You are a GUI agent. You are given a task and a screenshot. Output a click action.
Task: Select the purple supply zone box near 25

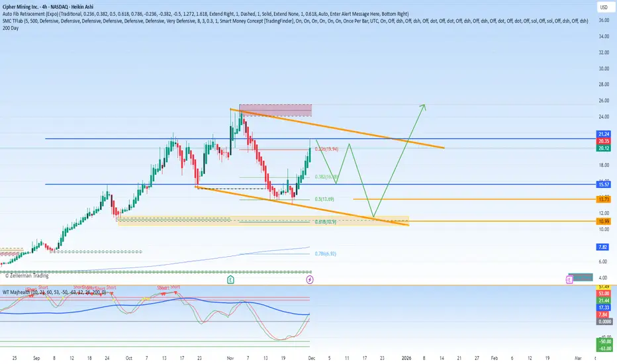point(275,110)
